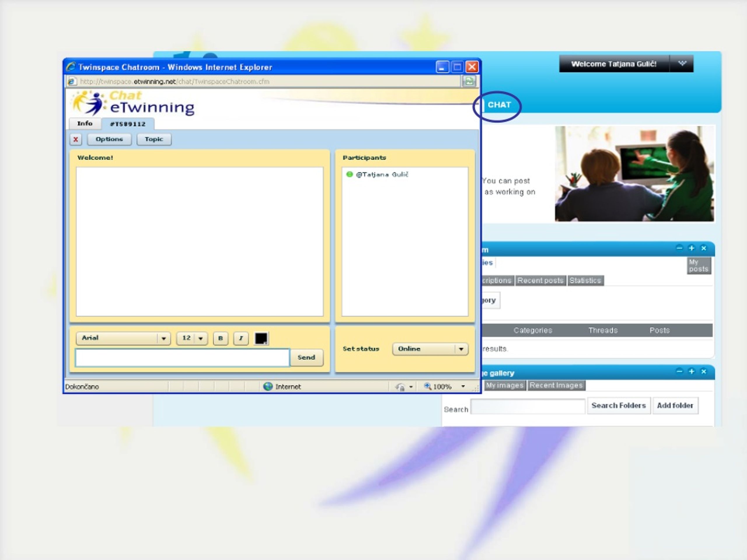Close the image gallery widget with the X icon

pos(704,371)
